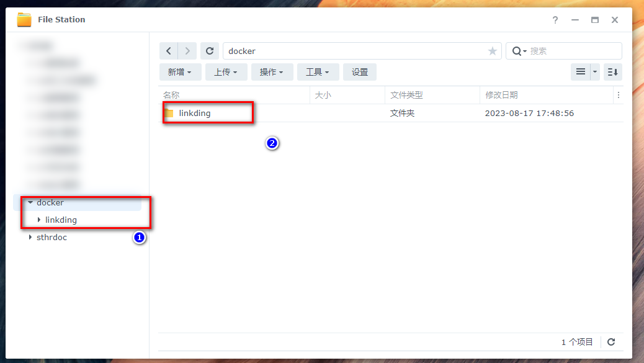Open the view mode dropdown arrow
Viewport: 644px width, 363px height.
[595, 72]
